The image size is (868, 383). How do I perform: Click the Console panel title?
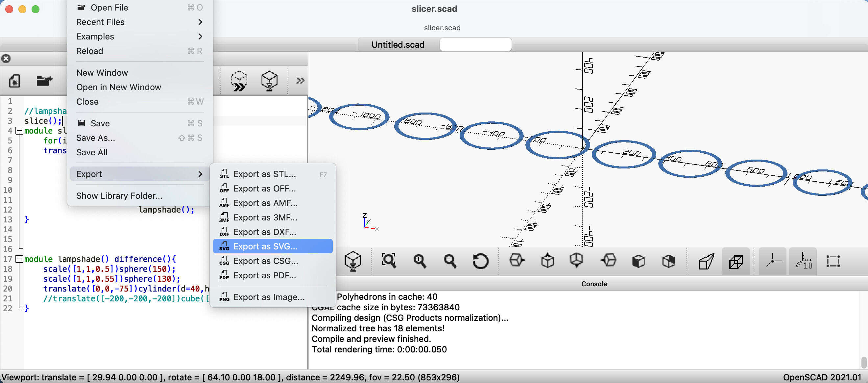pos(594,284)
